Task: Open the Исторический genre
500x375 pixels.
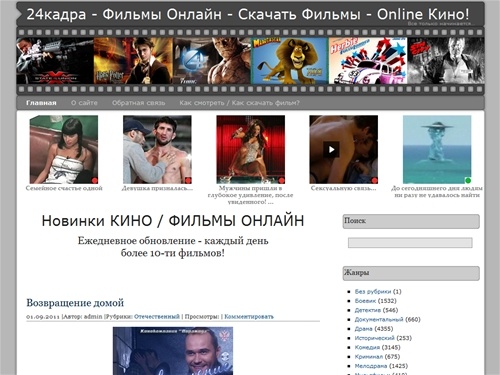Action: [374, 338]
